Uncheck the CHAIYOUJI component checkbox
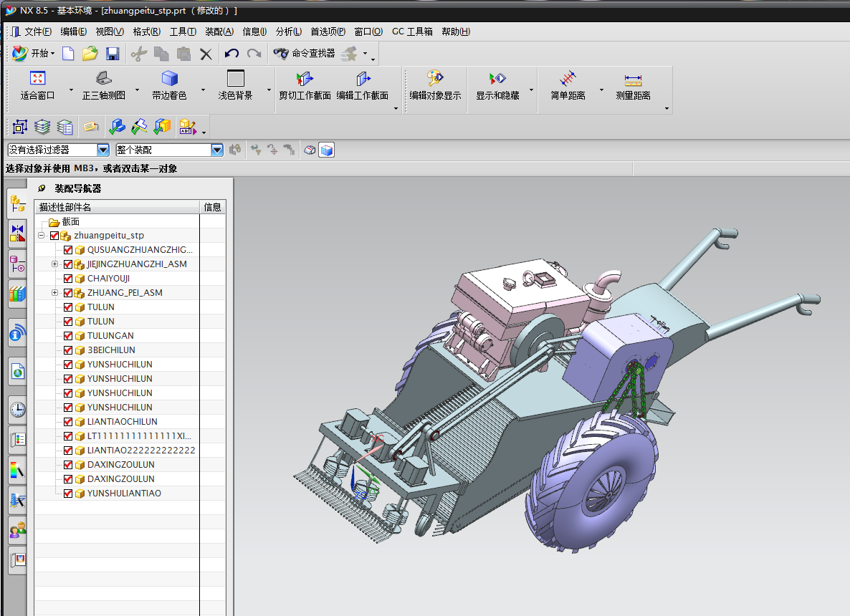850x616 pixels. pyautogui.click(x=68, y=279)
